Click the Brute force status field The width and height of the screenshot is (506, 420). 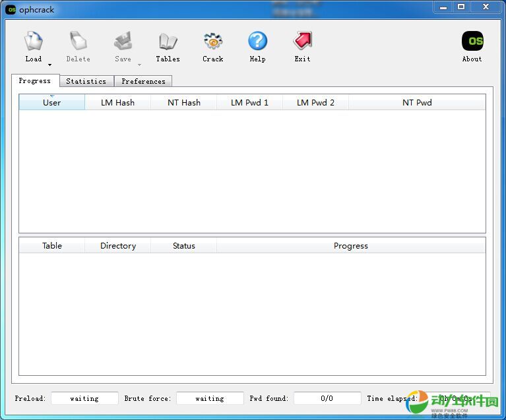coord(210,398)
